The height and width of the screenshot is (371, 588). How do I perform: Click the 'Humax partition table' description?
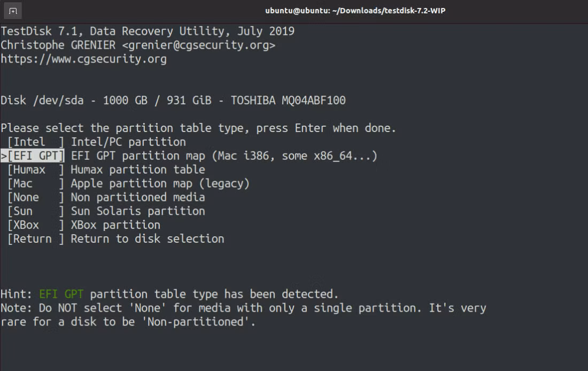pos(138,169)
